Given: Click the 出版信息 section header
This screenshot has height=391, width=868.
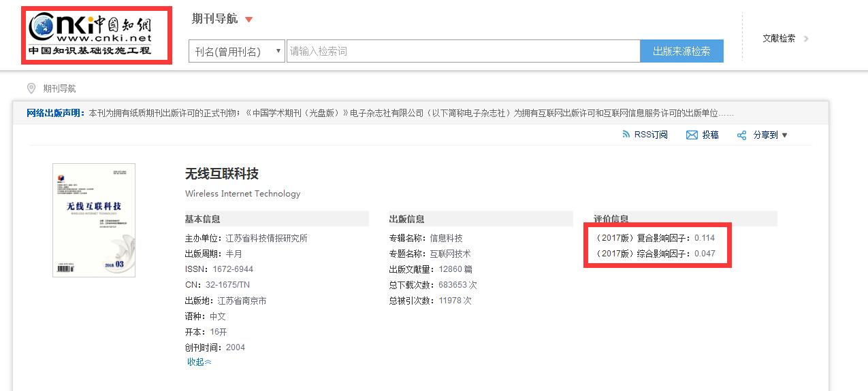Looking at the screenshot, I should tap(407, 219).
